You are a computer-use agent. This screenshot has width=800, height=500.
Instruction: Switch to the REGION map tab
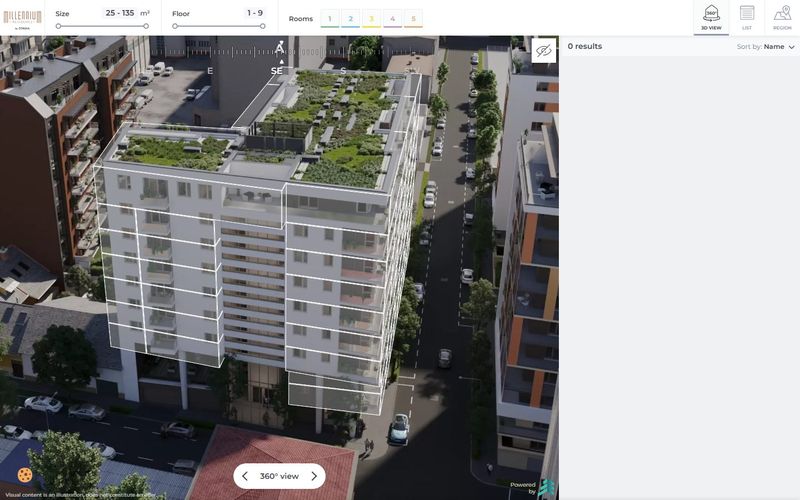pyautogui.click(x=782, y=18)
